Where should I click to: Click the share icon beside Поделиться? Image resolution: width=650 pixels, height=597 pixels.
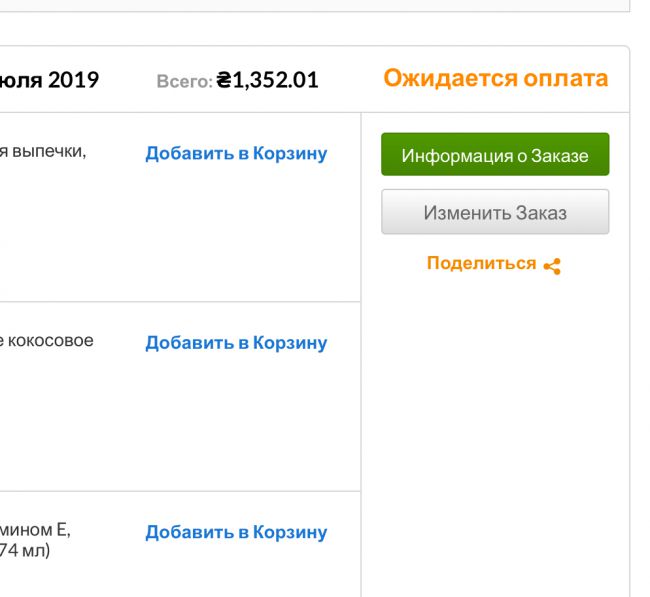point(552,265)
